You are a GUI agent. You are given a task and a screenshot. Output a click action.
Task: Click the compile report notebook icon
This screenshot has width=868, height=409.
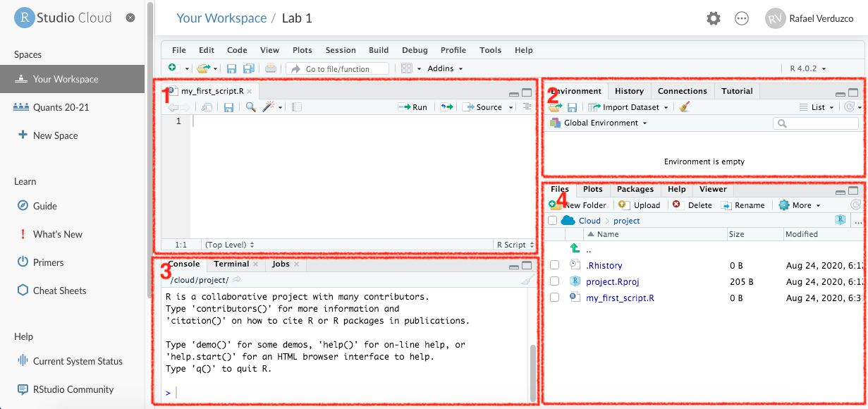coord(297,107)
